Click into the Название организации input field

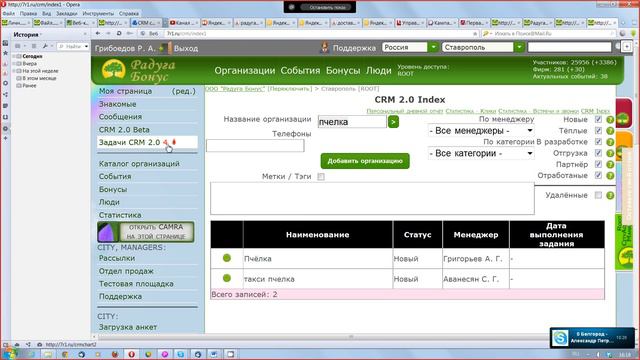352,122
